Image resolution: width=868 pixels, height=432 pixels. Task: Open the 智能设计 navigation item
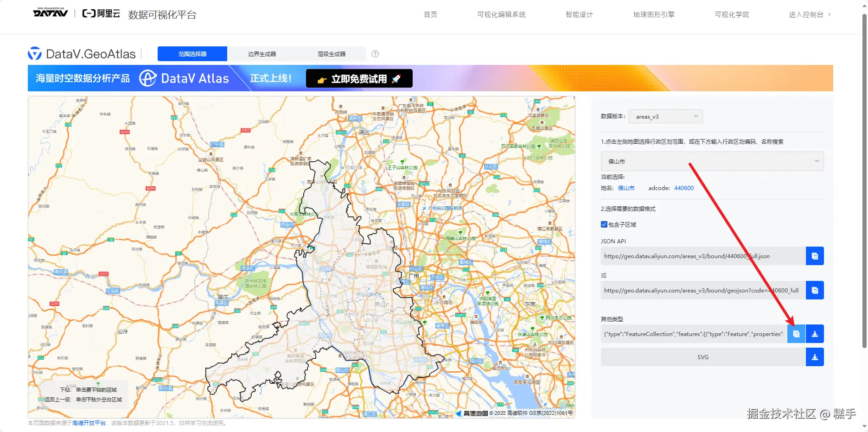point(579,14)
